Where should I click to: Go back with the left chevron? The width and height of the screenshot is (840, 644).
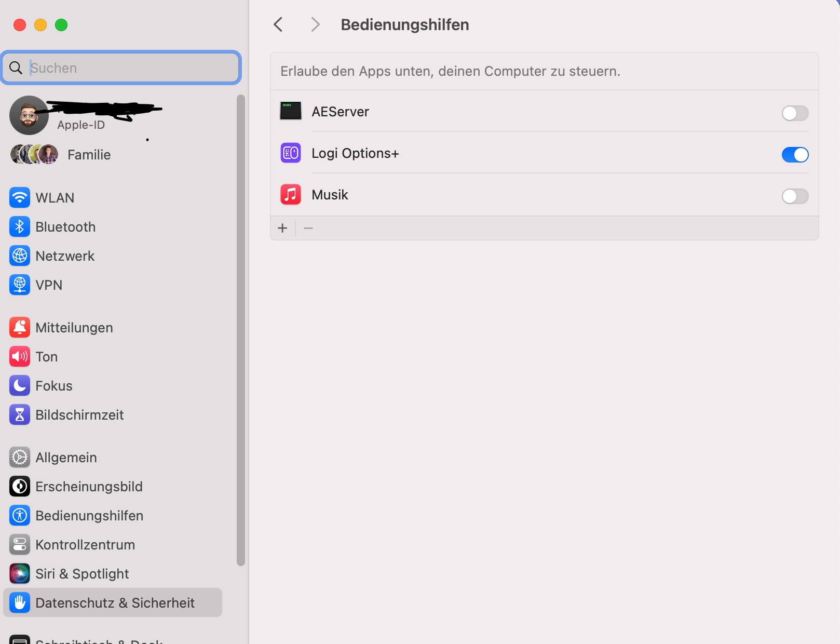[278, 24]
